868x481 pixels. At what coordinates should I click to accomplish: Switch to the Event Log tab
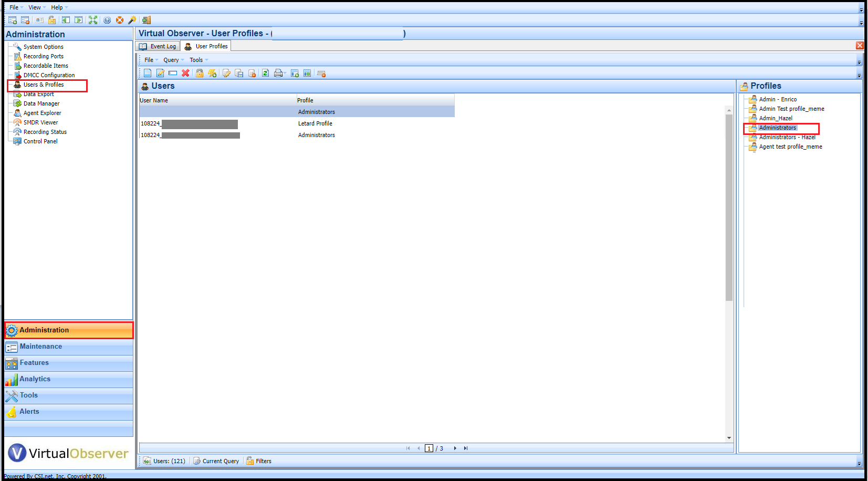pos(158,46)
